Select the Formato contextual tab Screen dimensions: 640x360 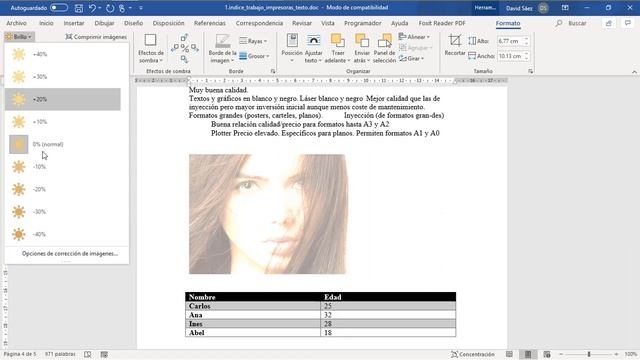[x=508, y=23]
